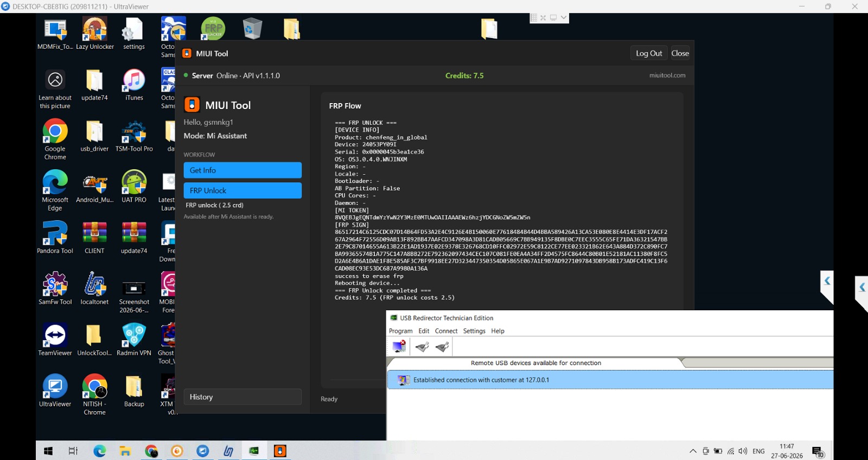This screenshot has width=868, height=460.
Task: Launch Lazy Unlocker from the desktop
Action: [95, 34]
